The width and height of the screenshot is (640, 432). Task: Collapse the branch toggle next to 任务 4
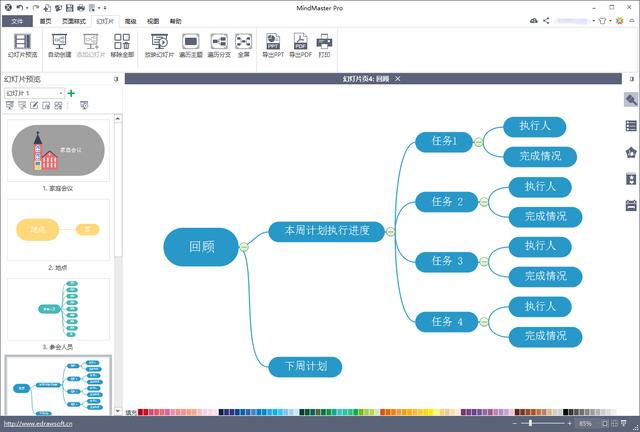pos(484,322)
